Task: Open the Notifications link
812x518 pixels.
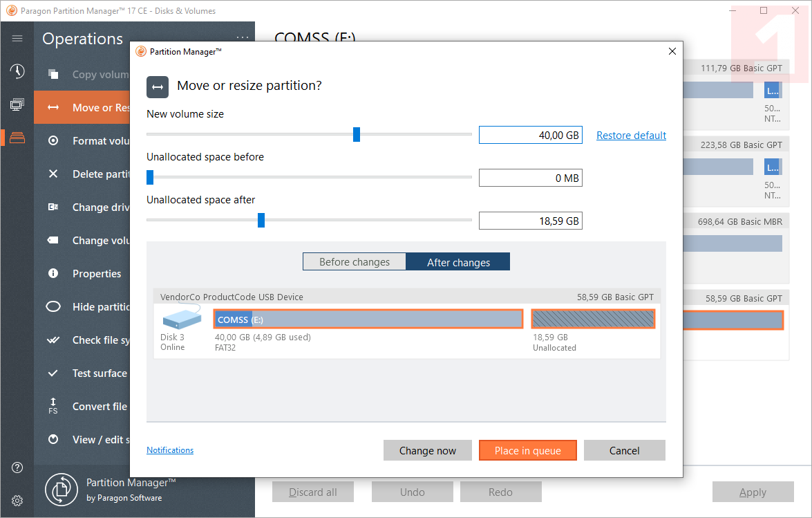Action: point(170,450)
